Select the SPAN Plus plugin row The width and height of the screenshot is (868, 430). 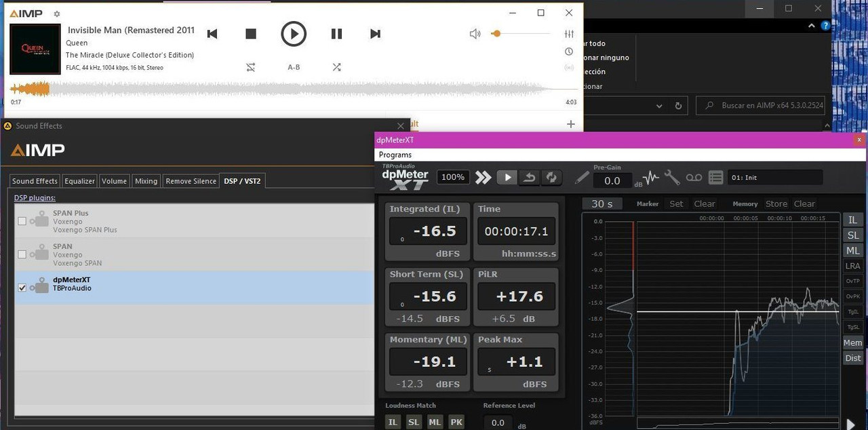(x=194, y=221)
